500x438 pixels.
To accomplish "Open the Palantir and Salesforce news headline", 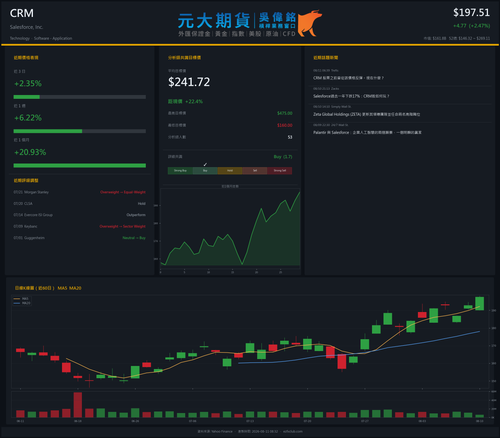I will pyautogui.click(x=367, y=132).
